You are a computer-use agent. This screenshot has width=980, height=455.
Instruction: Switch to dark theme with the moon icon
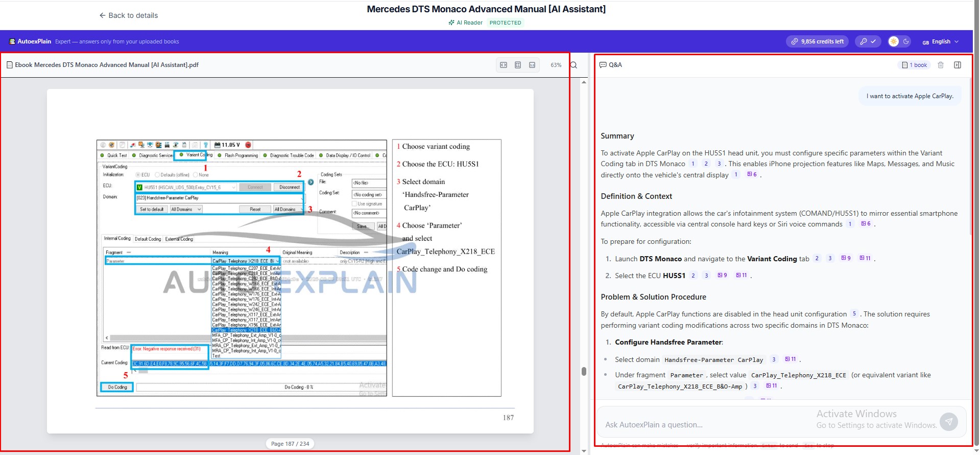[x=906, y=41]
